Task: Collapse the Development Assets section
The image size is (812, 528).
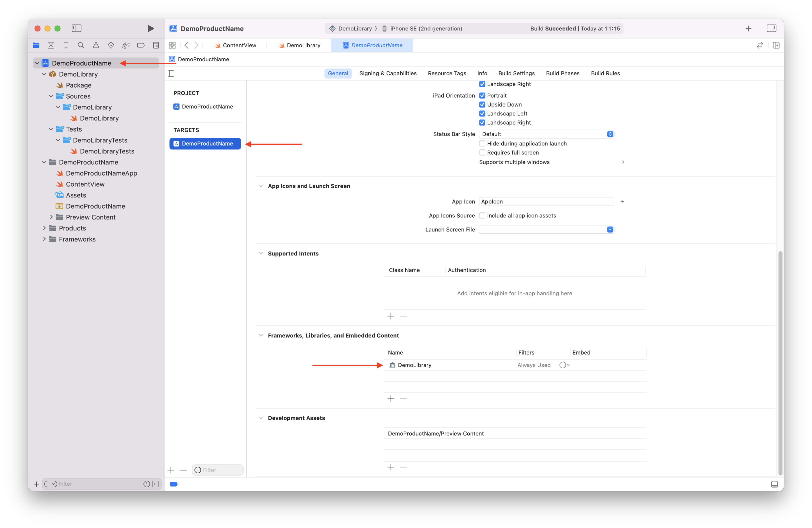Action: pos(261,418)
